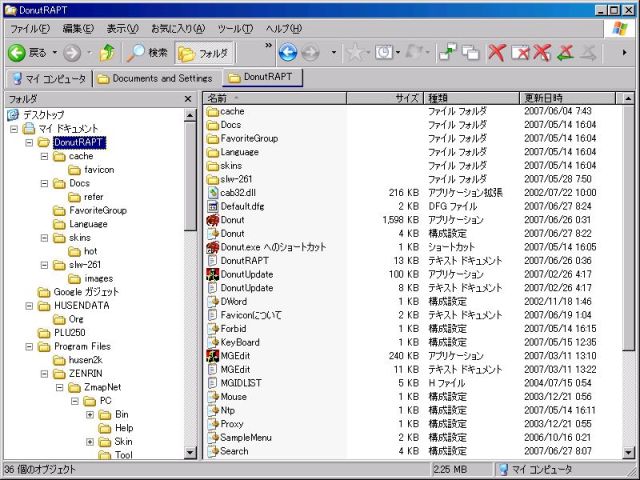Viewport: 640px width, 480px height.
Task: Select the Donut.exe shortcut icon
Action: 213,247
